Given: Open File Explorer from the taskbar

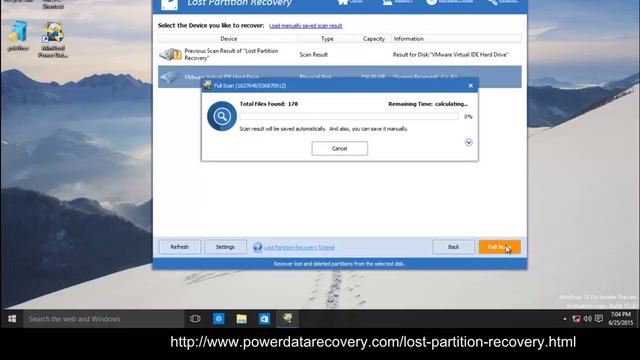Looking at the screenshot, I should point(242,319).
